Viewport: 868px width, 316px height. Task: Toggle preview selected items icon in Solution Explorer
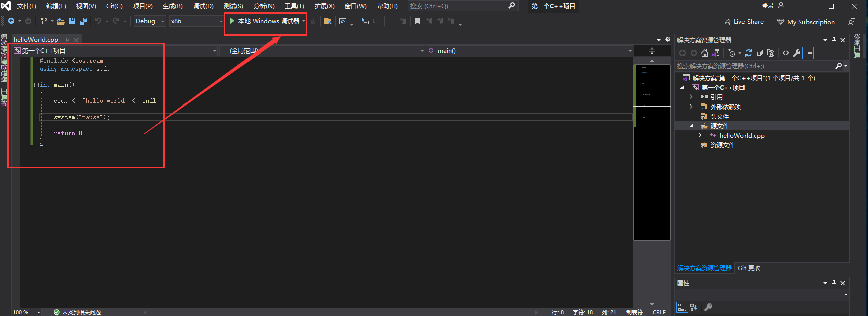point(808,53)
